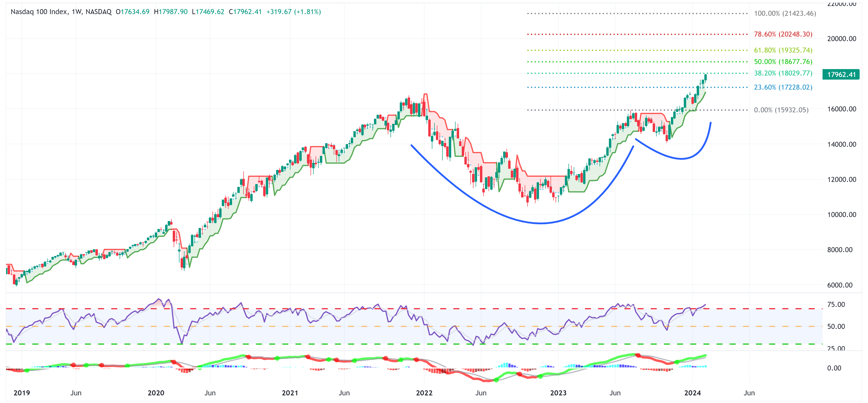Click the current price tag 17962.41

coord(841,74)
